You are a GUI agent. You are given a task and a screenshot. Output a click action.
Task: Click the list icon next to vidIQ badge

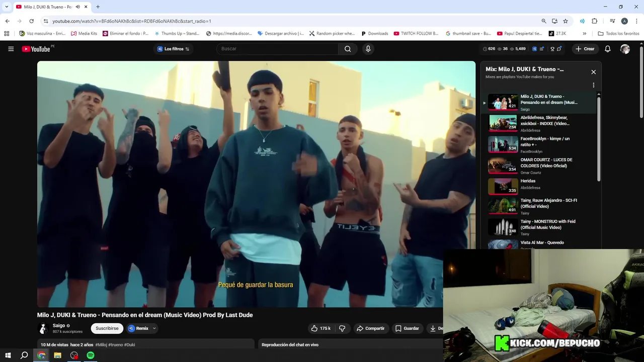[x=543, y=49]
